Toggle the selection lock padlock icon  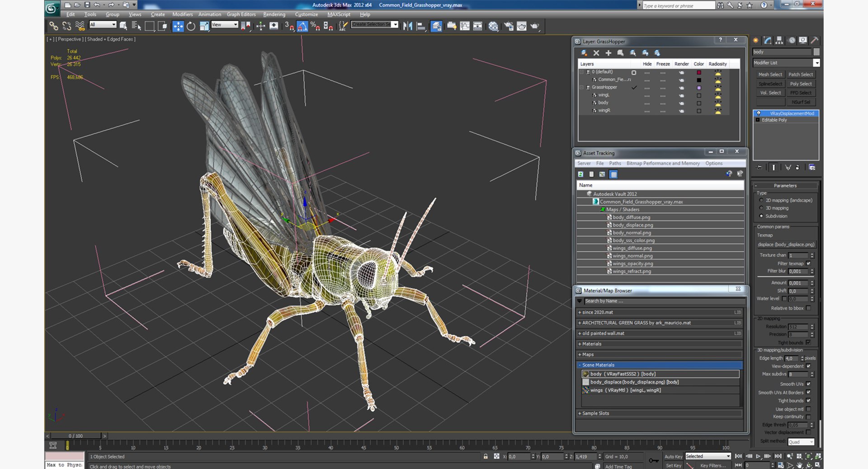(486, 456)
